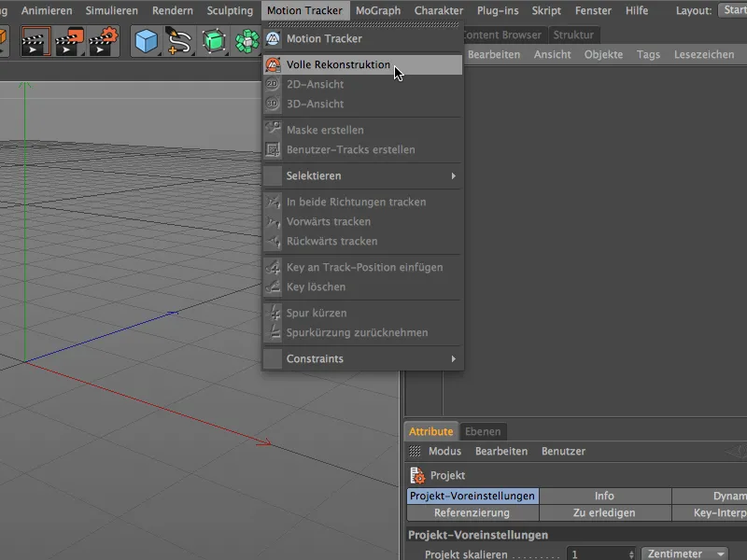Open the Sculpting menu

coord(230,10)
